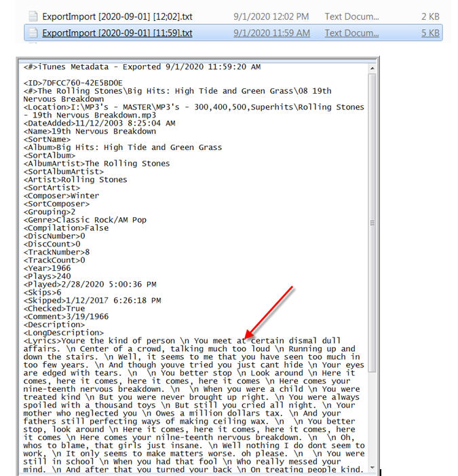Click the SortName tag line

(47, 139)
